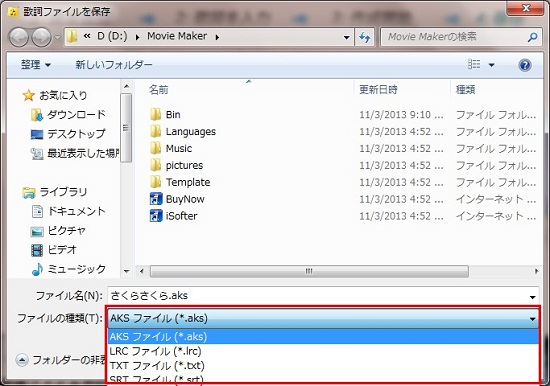Expand the ファイル名 dropdown arrow
Viewport: 550px width, 386px height.
pyautogui.click(x=533, y=297)
